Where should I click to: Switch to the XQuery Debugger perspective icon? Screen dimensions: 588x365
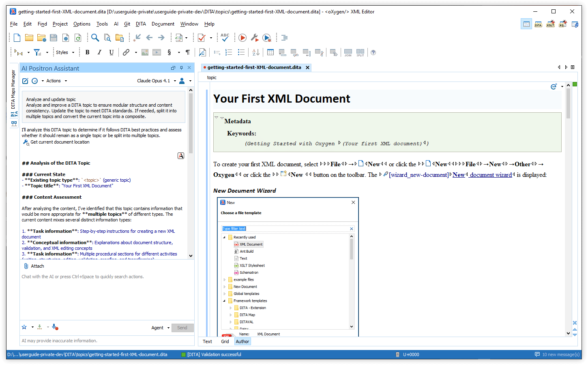coord(562,24)
